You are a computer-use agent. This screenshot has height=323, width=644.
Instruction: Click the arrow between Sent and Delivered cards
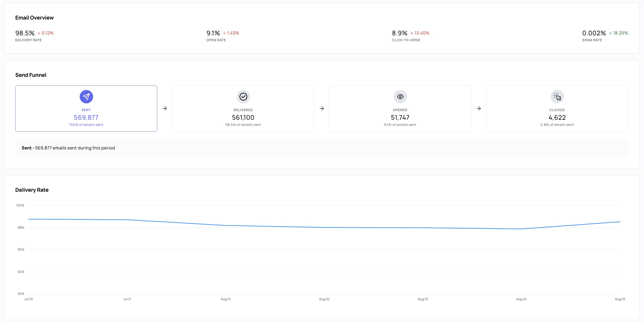coord(165,108)
